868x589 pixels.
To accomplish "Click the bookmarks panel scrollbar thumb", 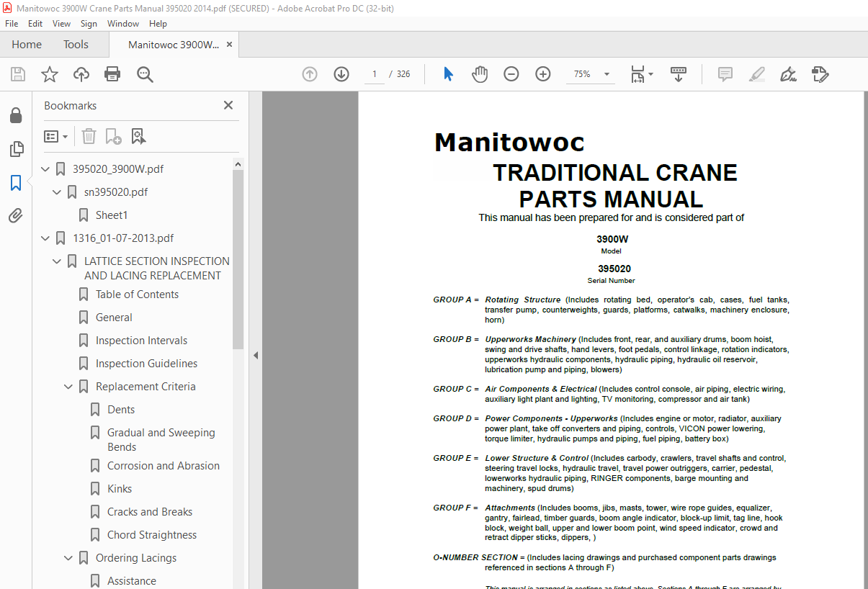I will pyautogui.click(x=238, y=259).
